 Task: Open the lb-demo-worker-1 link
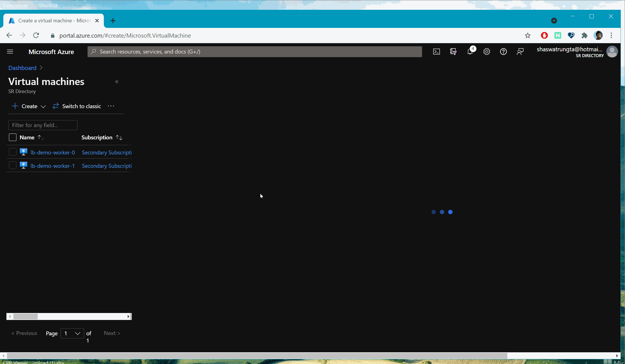[52, 166]
